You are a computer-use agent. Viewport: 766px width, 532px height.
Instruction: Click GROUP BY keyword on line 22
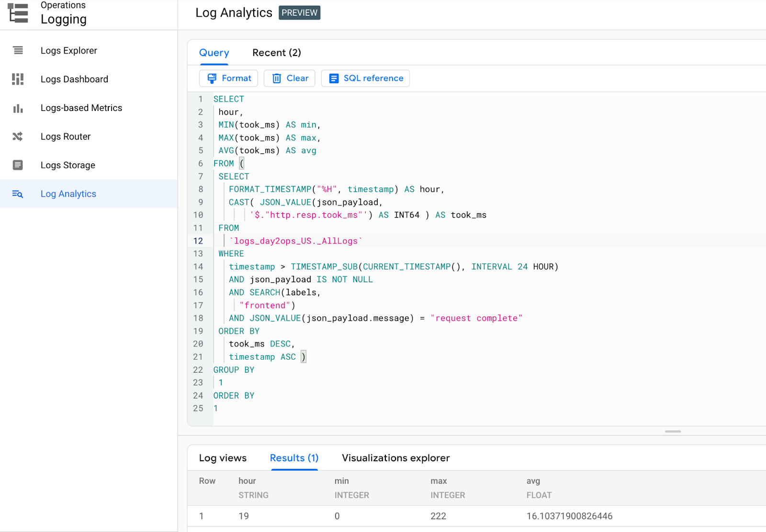click(234, 370)
